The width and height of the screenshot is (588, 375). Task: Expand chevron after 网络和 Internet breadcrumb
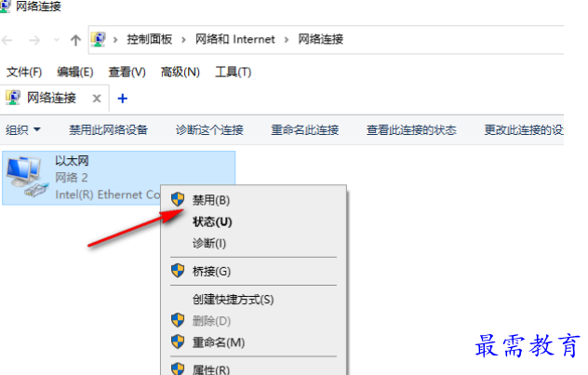coord(287,39)
